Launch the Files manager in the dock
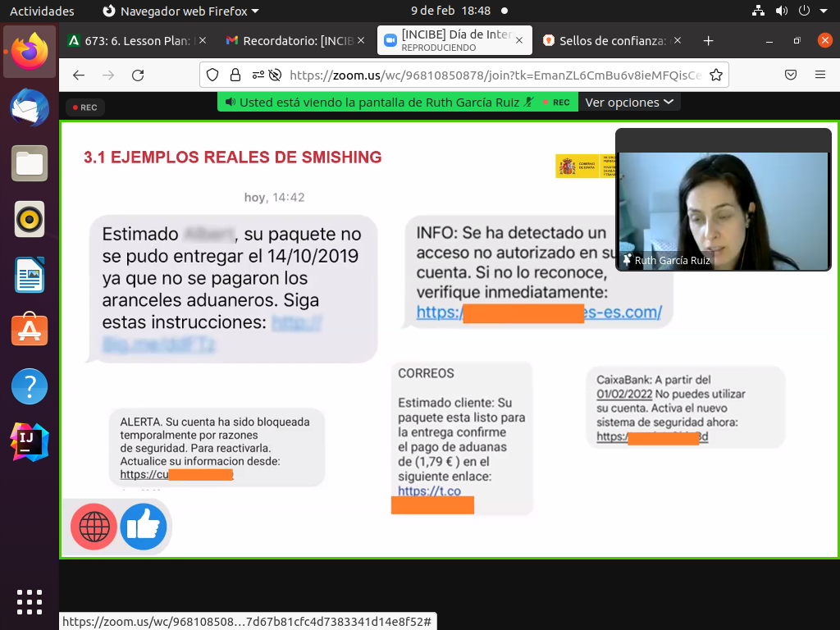Screen dimensions: 840x630 [x=30, y=163]
